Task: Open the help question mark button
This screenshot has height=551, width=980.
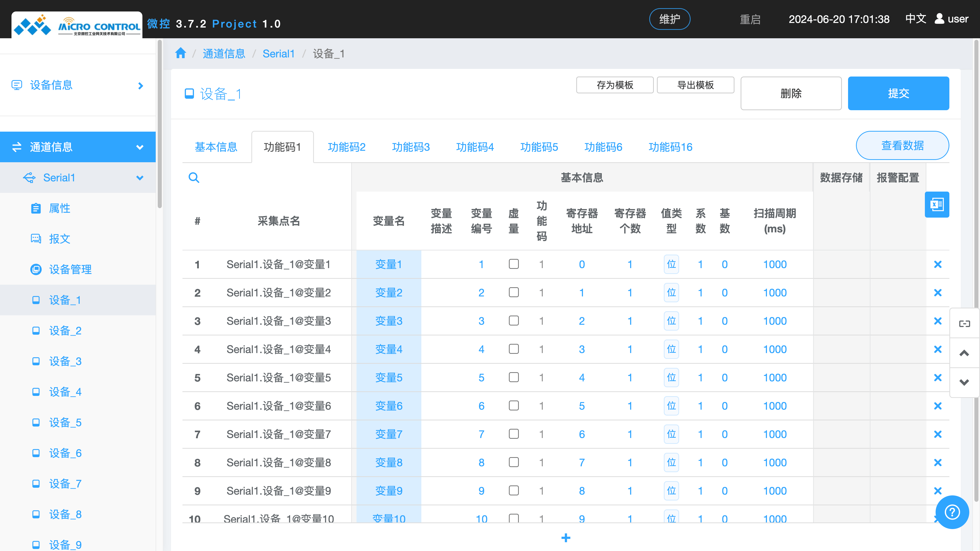Action: pyautogui.click(x=952, y=512)
